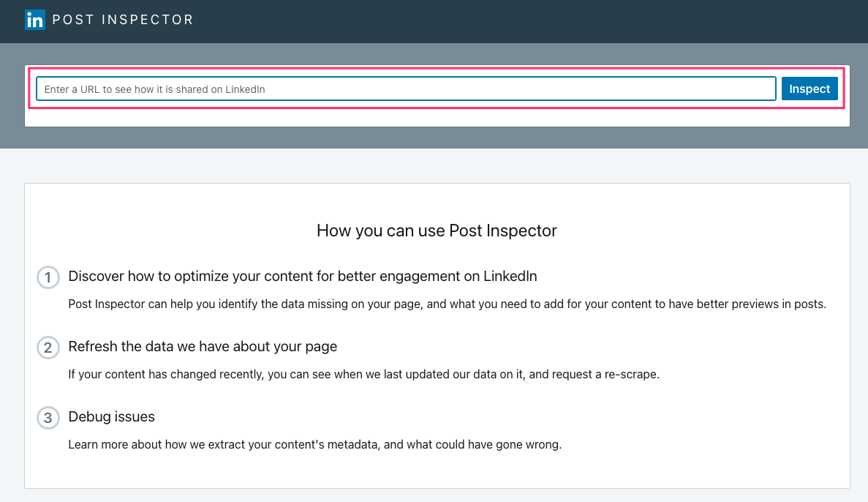Image resolution: width=868 pixels, height=502 pixels.
Task: Hit the Inspect button
Action: pos(809,89)
